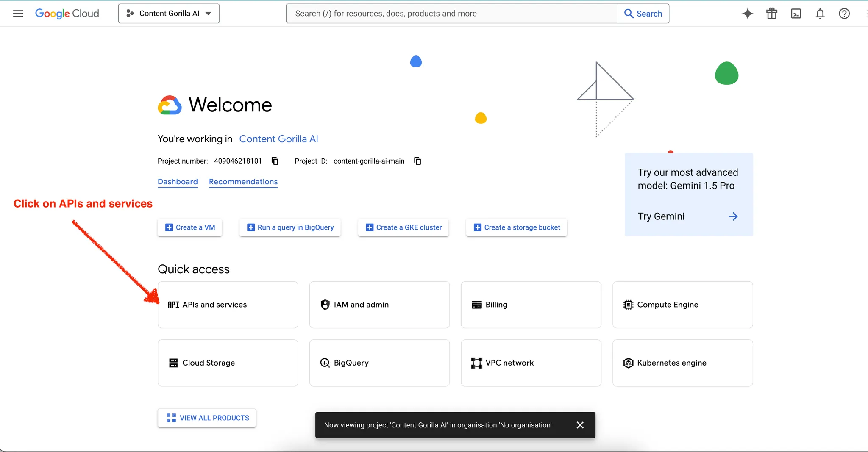Focus the resources search field
This screenshot has width=868, height=452.
pyautogui.click(x=452, y=14)
